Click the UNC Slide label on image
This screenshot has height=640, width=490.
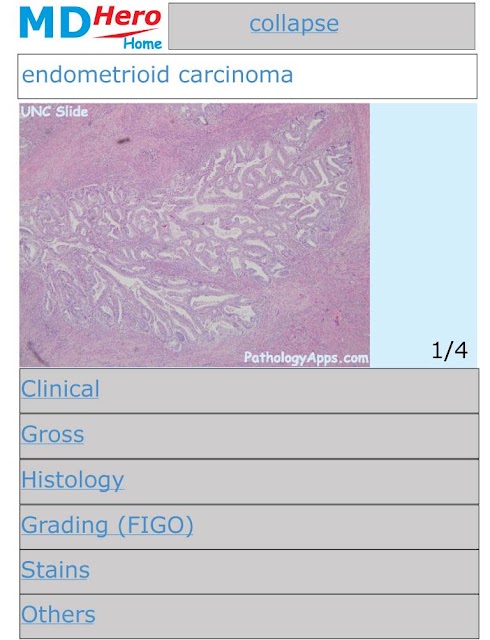tap(54, 111)
